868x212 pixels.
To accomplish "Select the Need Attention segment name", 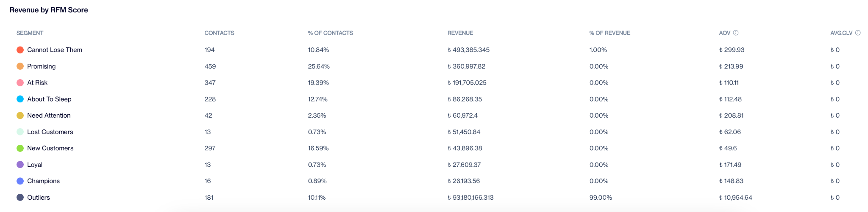I will 49,116.
